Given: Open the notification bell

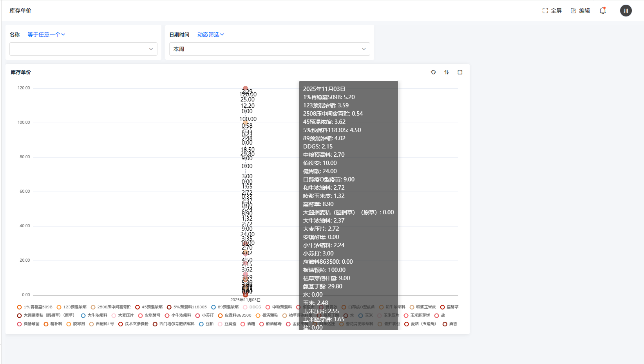Looking at the screenshot, I should pyautogui.click(x=602, y=11).
